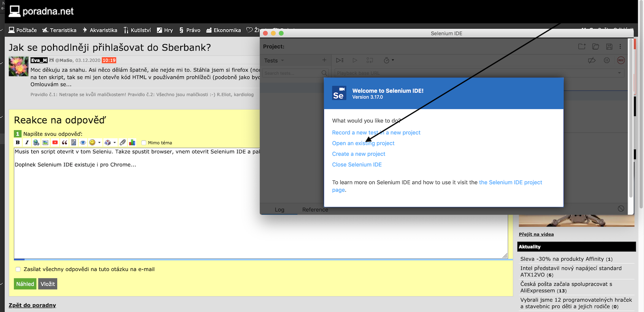Screen dimensions: 644x312
Task: Click the dice cube icon in editor toolbar
Action: [108, 142]
